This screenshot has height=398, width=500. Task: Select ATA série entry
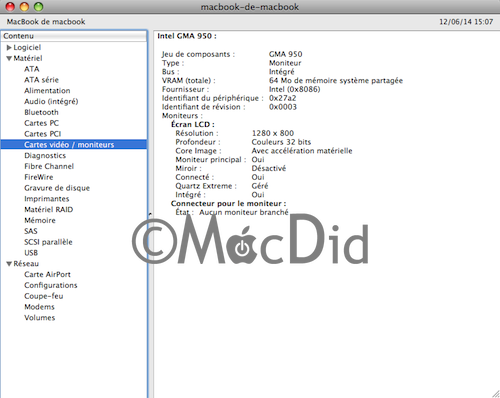(x=41, y=80)
